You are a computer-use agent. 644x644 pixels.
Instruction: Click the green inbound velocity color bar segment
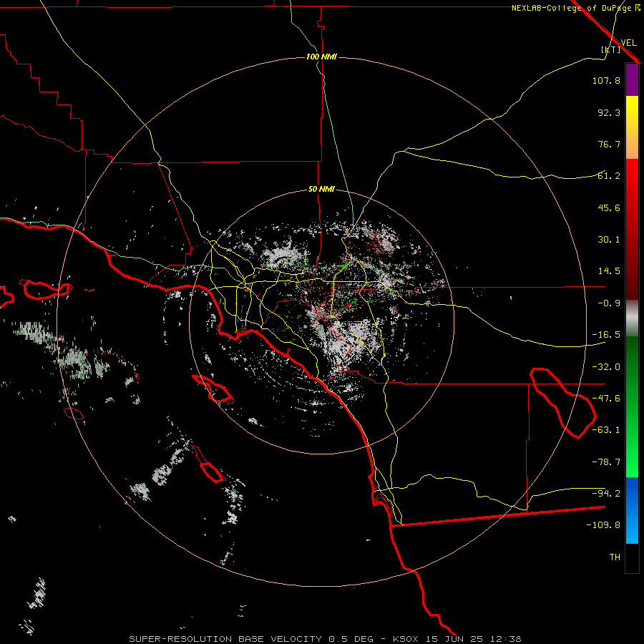(x=632, y=406)
